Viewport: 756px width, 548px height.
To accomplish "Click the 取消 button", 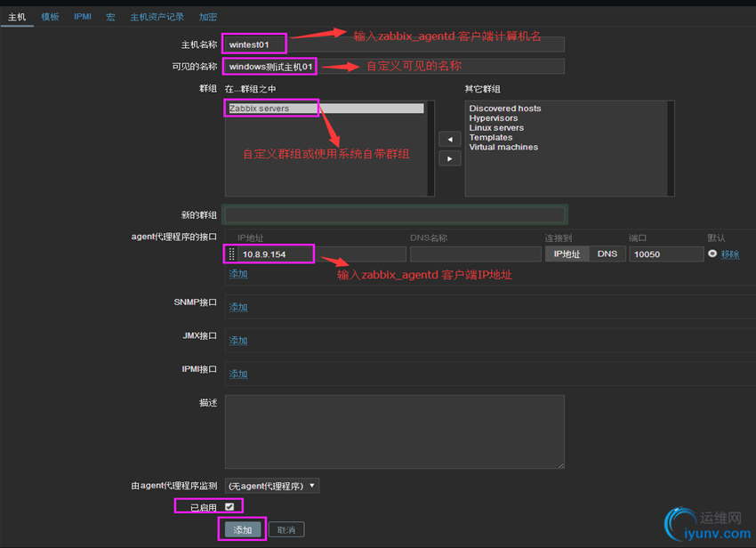I will tap(286, 529).
